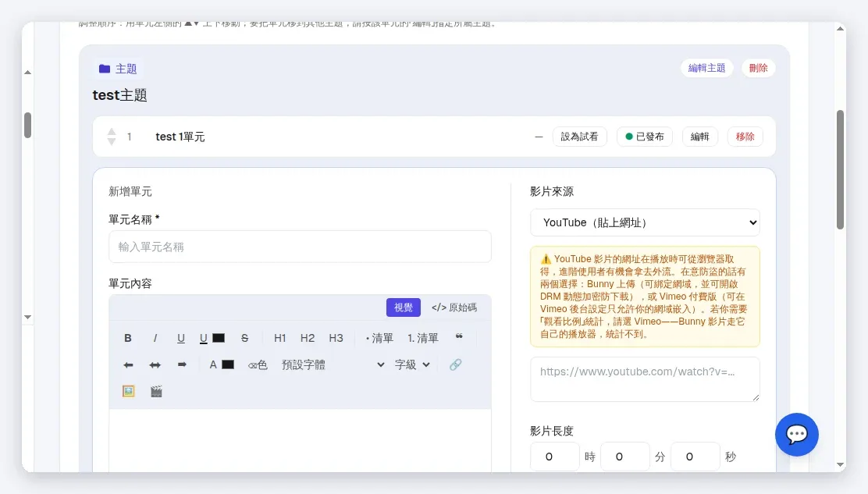Screen dimensions: 868x494
Task: Choose text color via the A button
Action: (x=213, y=364)
